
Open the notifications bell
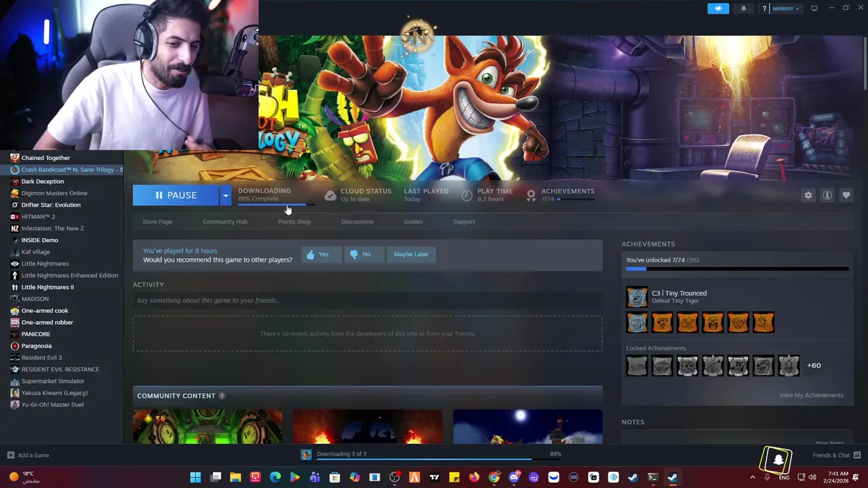pyautogui.click(x=743, y=8)
